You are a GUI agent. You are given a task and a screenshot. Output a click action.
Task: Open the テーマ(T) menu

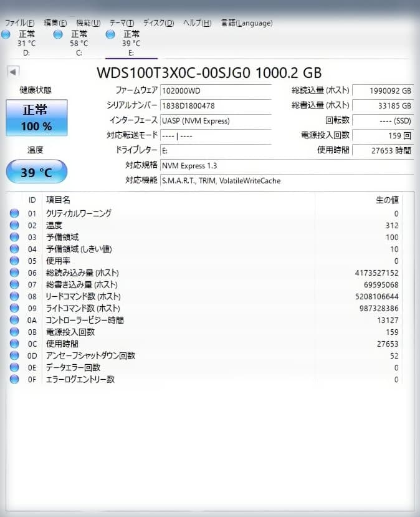pyautogui.click(x=122, y=23)
